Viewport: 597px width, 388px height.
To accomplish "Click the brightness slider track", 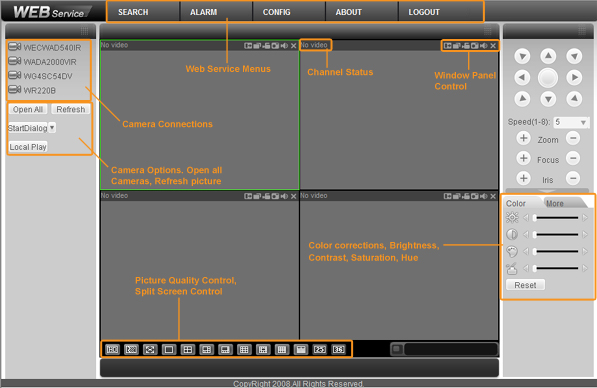I will pyautogui.click(x=556, y=218).
